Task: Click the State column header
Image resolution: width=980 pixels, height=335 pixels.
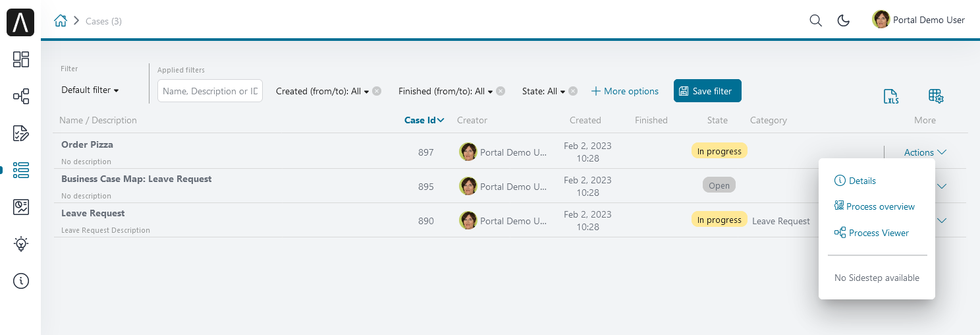Action: point(717,120)
